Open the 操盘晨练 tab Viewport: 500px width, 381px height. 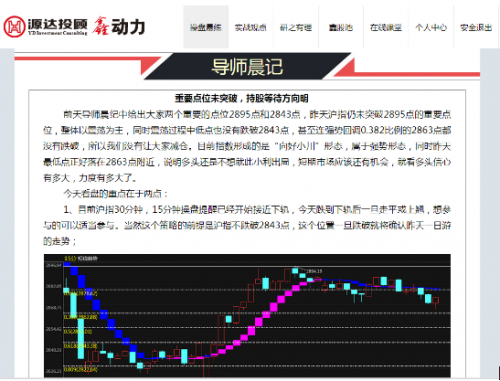[206, 27]
